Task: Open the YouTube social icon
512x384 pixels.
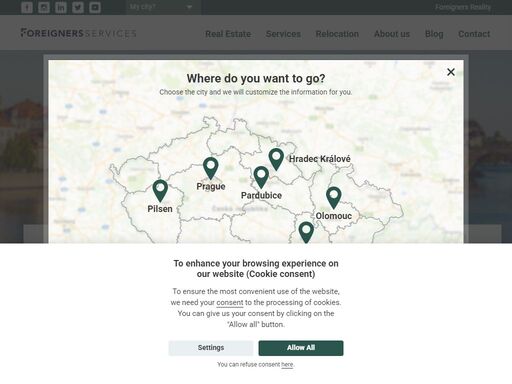Action: [x=95, y=7]
